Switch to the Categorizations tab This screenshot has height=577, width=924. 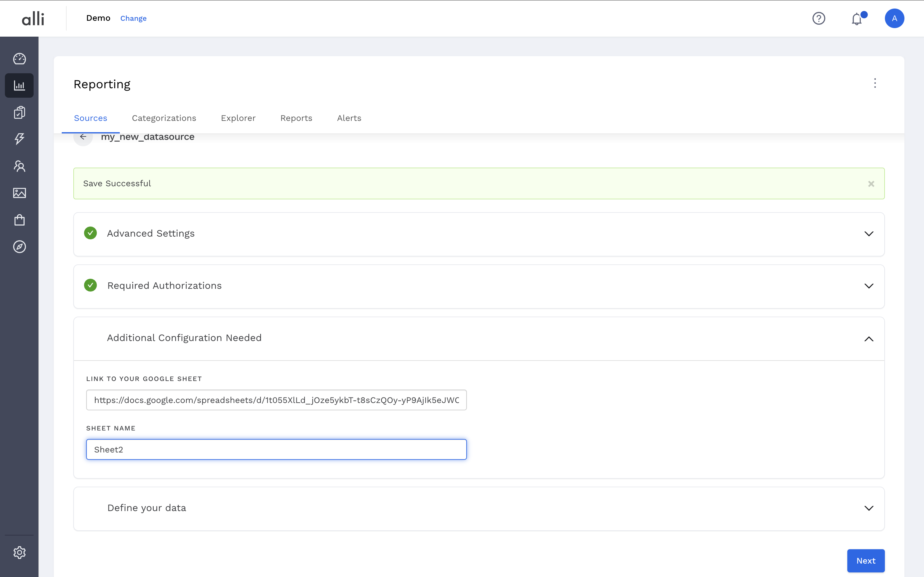coord(164,118)
